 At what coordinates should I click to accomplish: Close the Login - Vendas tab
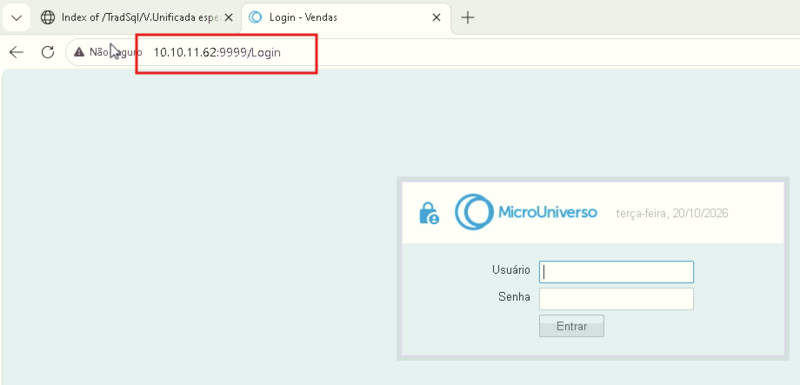pos(436,17)
